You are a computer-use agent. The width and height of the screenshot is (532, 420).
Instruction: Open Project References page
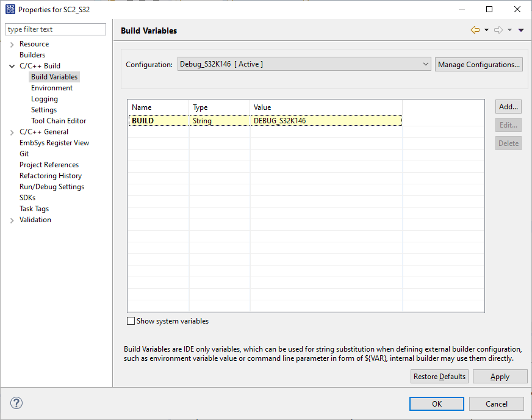pos(49,165)
